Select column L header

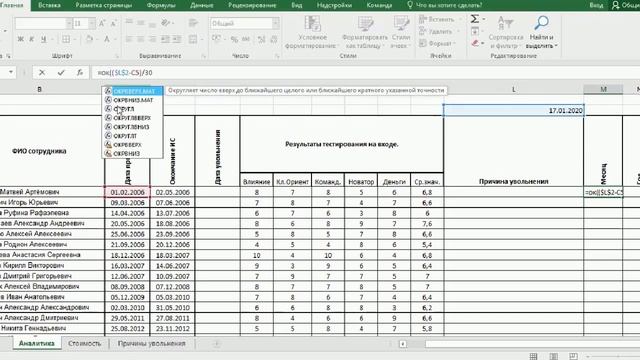(x=513, y=89)
